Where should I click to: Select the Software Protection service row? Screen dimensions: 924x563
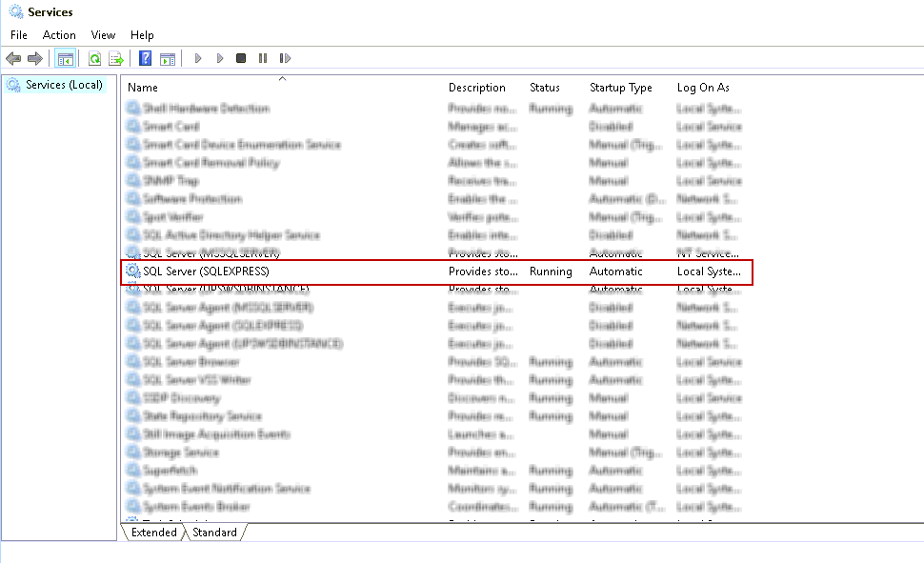pos(433,199)
